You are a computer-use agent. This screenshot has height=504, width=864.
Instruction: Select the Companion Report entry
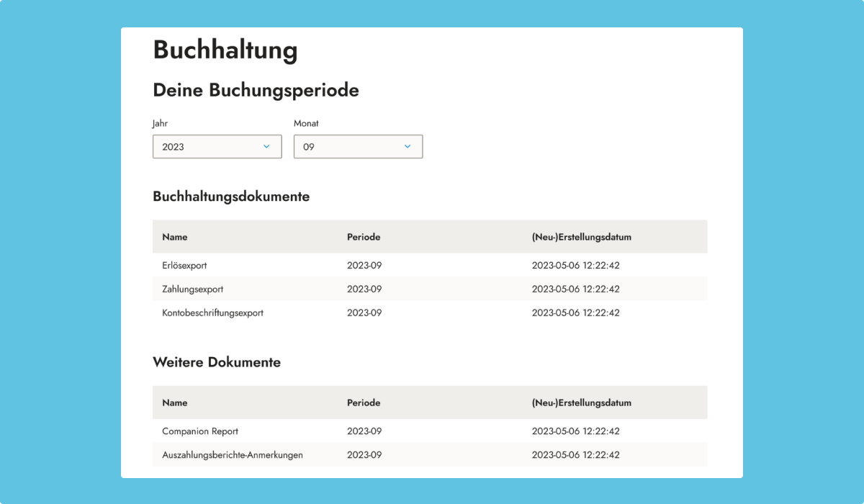(200, 431)
